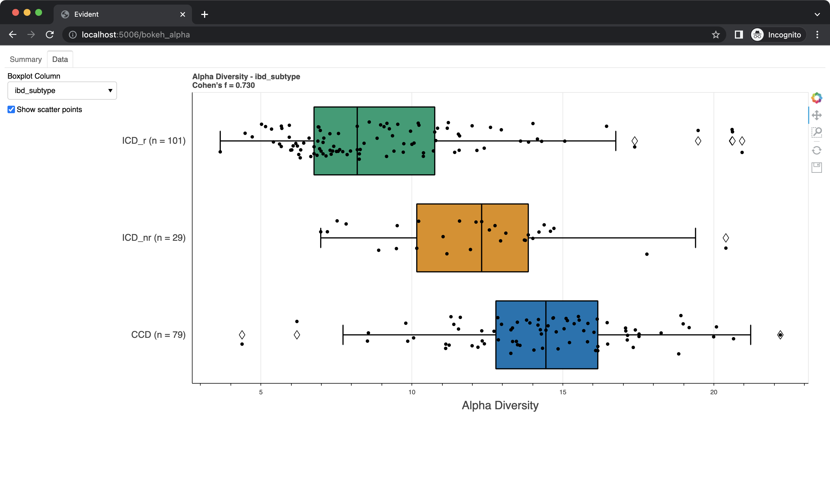Click the Incognito profile icon
This screenshot has height=504, width=830.
(757, 34)
